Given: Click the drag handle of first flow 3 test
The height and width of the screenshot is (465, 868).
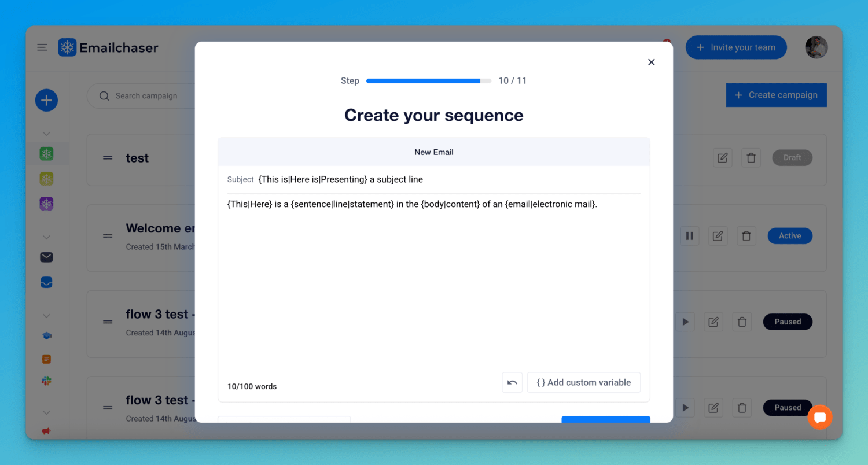Looking at the screenshot, I should click(108, 322).
